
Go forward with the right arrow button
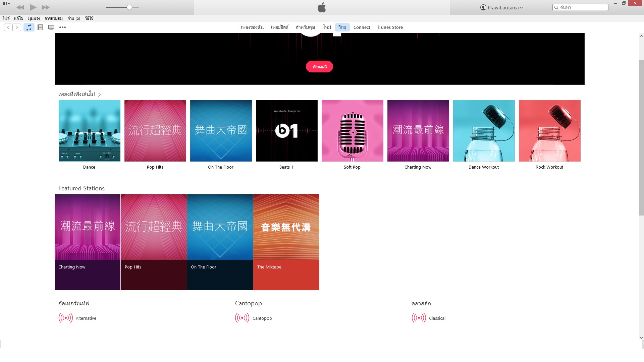click(x=17, y=27)
